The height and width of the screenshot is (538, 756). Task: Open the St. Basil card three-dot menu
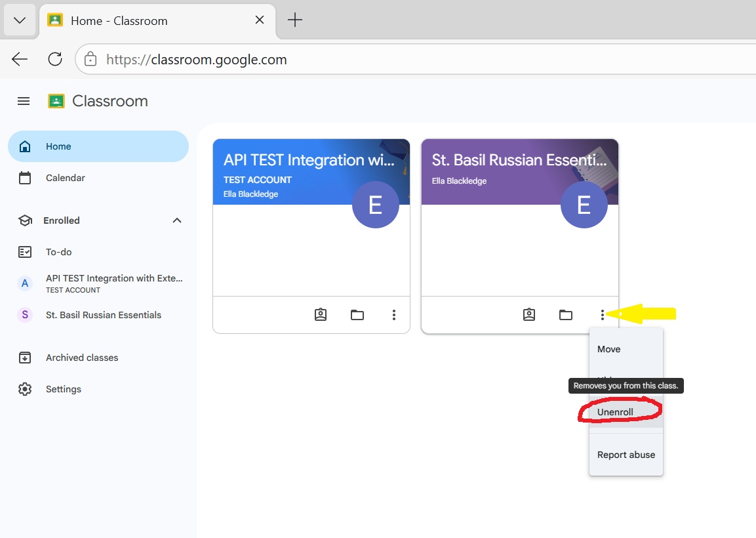click(603, 314)
